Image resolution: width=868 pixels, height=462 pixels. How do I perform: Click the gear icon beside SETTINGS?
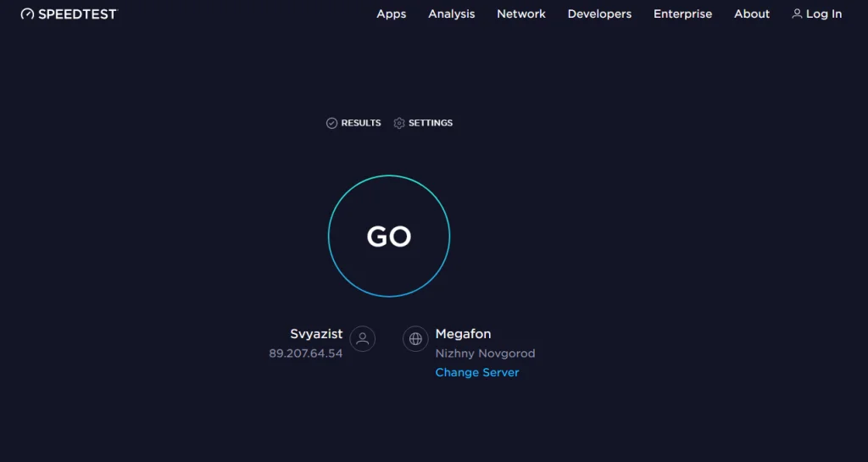click(x=399, y=123)
